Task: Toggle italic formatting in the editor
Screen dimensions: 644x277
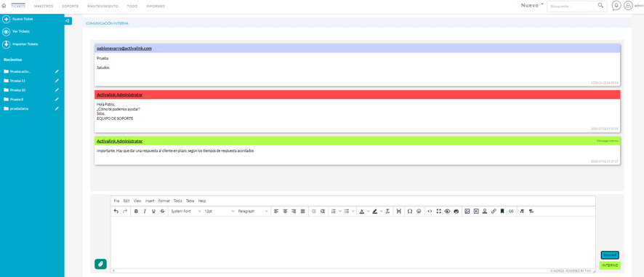Action: click(145, 212)
